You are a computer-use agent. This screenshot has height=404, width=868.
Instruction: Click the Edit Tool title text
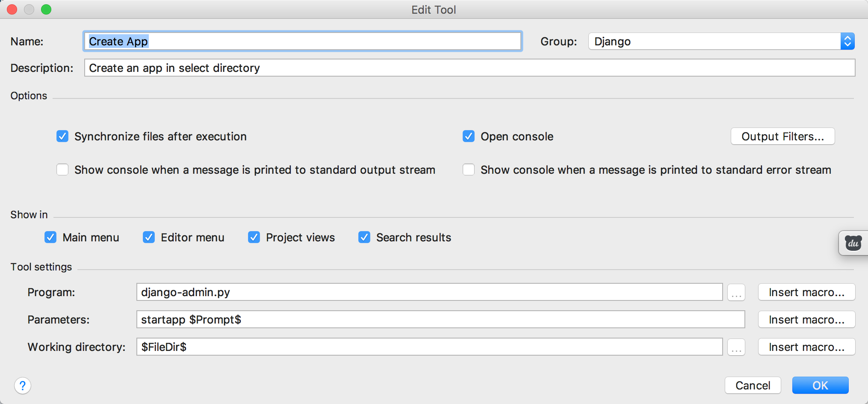434,10
